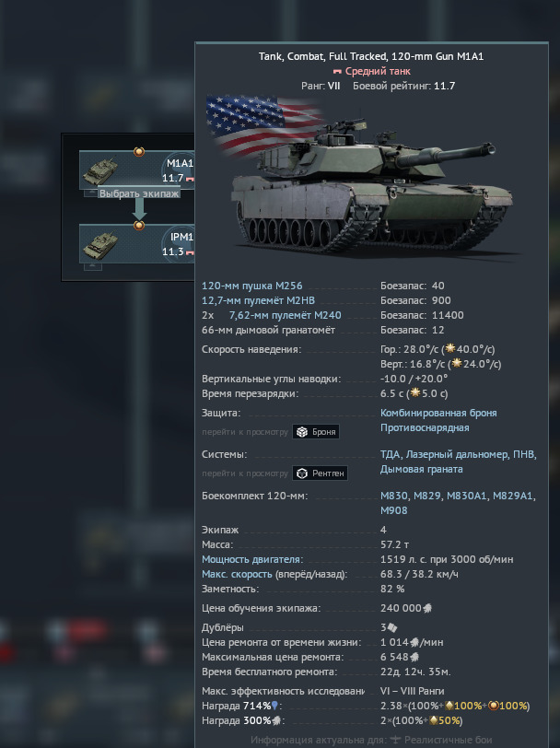The width and height of the screenshot is (560, 748).
Task: Click the small expander under M1A1 card
Action: (x=92, y=193)
